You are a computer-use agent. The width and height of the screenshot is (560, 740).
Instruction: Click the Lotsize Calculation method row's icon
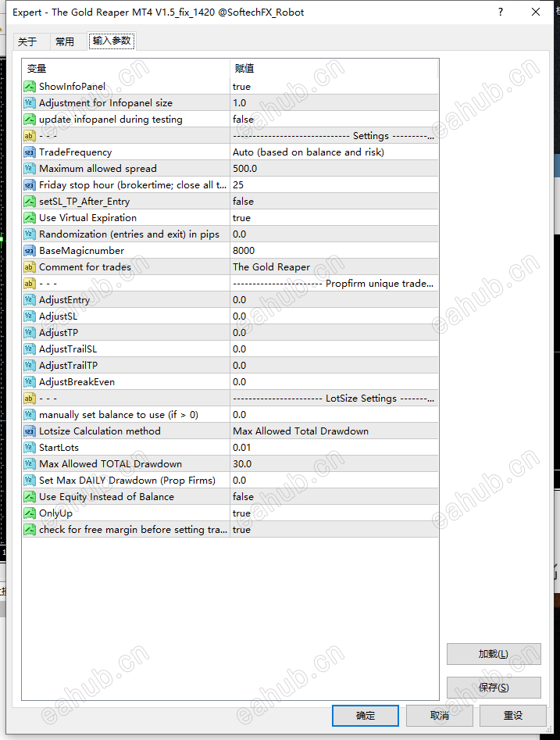[x=30, y=431]
